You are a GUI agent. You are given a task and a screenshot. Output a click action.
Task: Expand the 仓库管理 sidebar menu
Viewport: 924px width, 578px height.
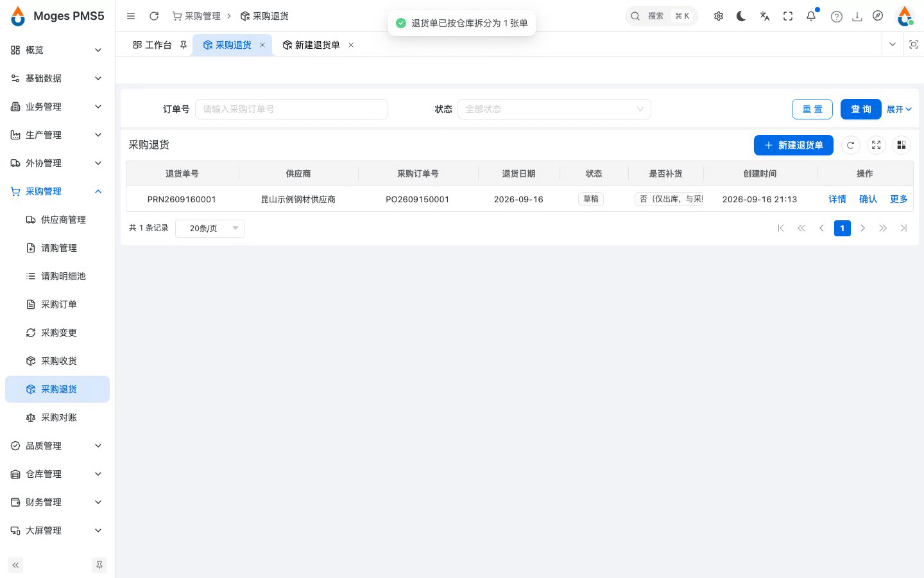coord(57,474)
